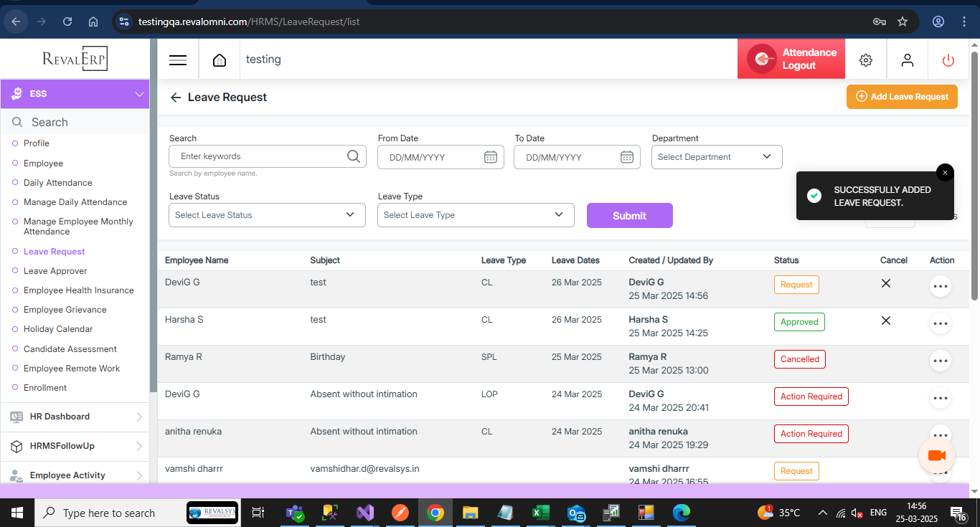
Task: Open the From Date calendar icon
Action: 491,157
